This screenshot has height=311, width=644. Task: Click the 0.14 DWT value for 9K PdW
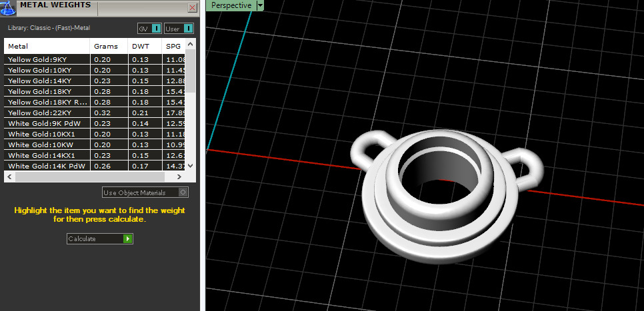tap(141, 123)
